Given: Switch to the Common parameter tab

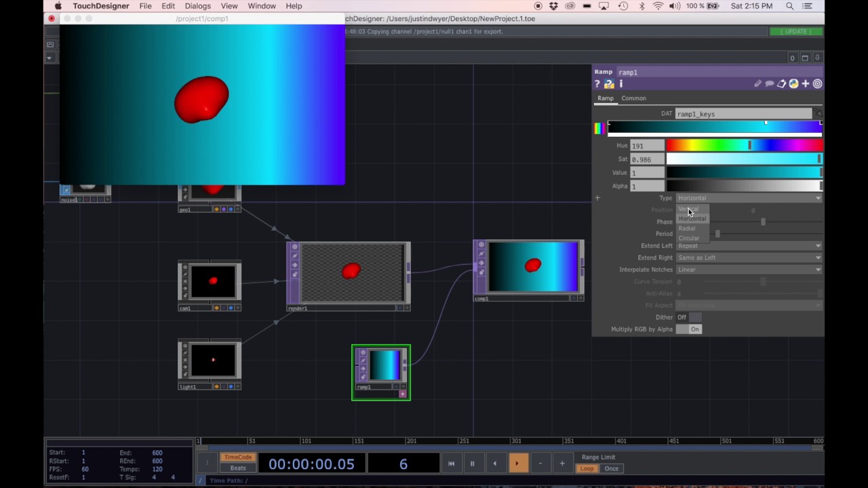Looking at the screenshot, I should point(633,98).
